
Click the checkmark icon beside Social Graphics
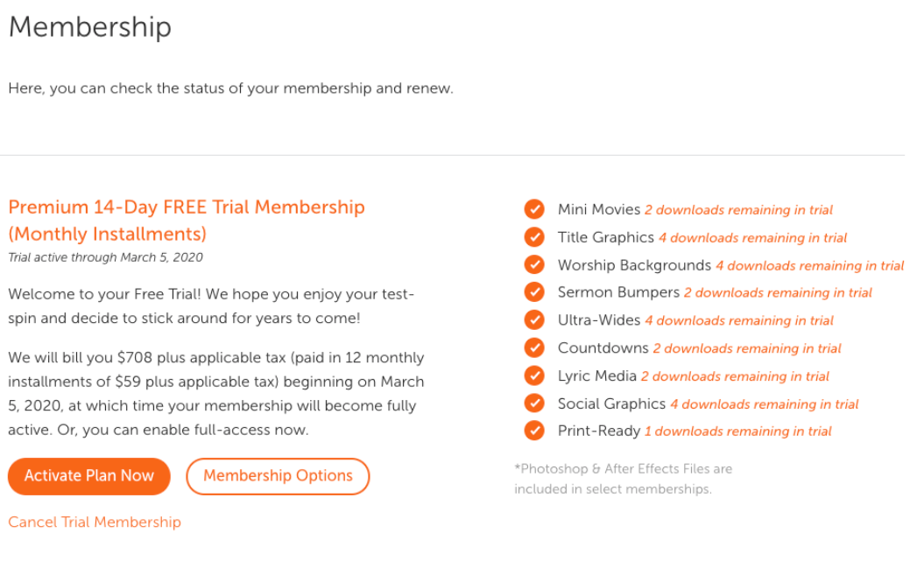pyautogui.click(x=534, y=403)
